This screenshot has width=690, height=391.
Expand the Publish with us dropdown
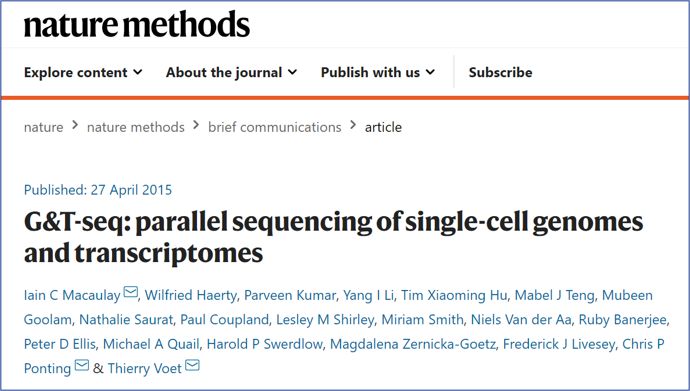pyautogui.click(x=378, y=72)
